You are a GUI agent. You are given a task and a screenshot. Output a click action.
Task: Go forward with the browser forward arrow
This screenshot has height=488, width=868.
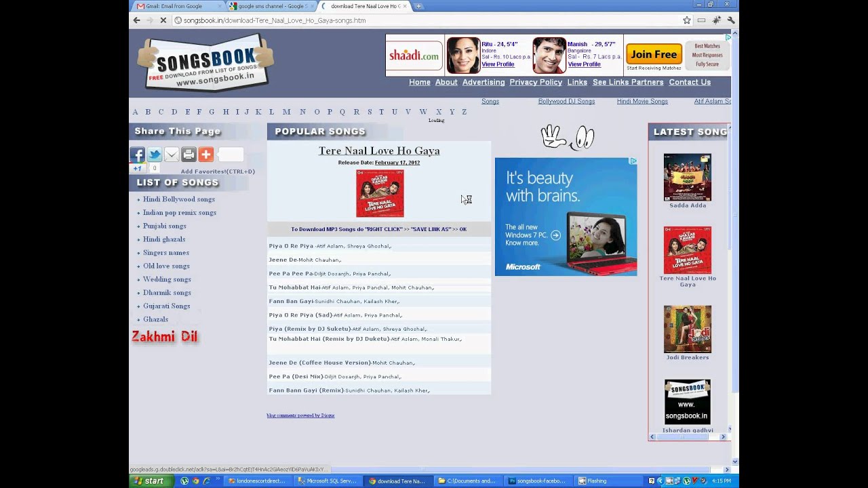(x=150, y=20)
